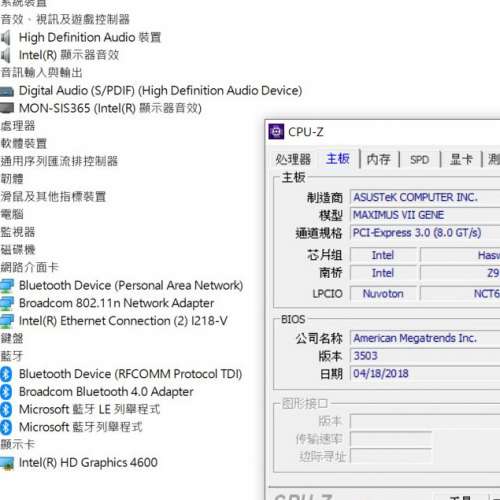Select High Definition Audio 裝置 entry
Image resolution: width=500 pixels, height=500 pixels.
point(90,37)
